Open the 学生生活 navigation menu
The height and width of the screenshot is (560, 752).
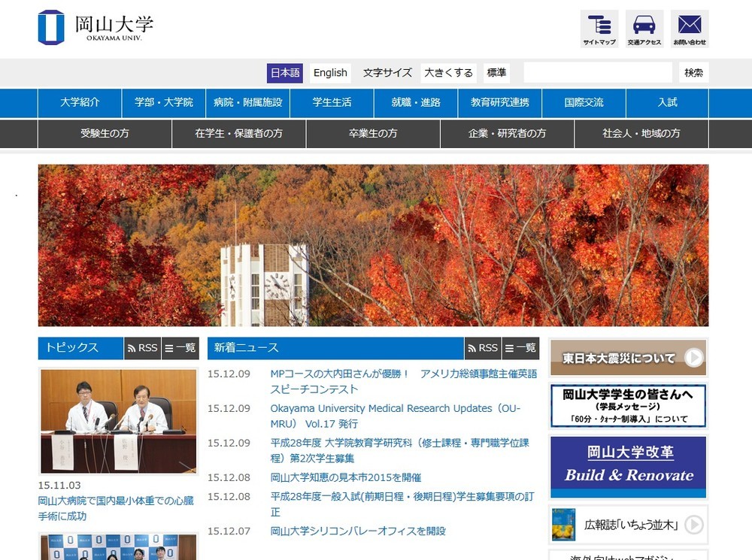tap(332, 102)
